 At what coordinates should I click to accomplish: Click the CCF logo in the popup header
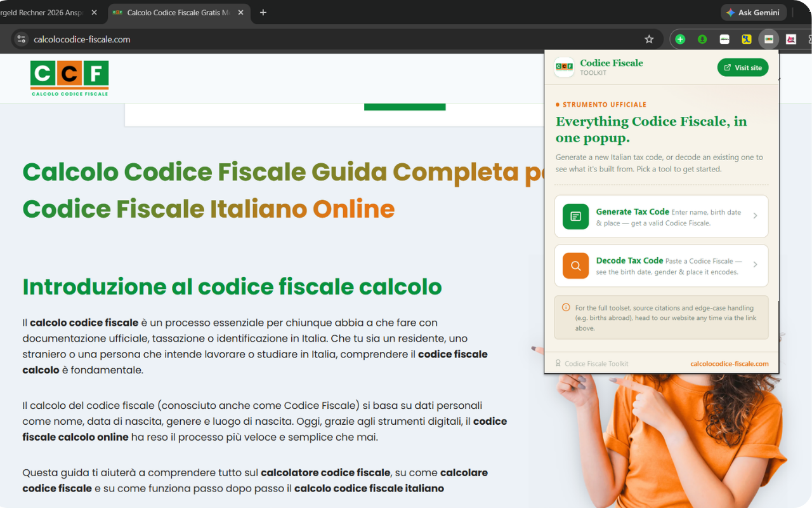click(x=564, y=67)
